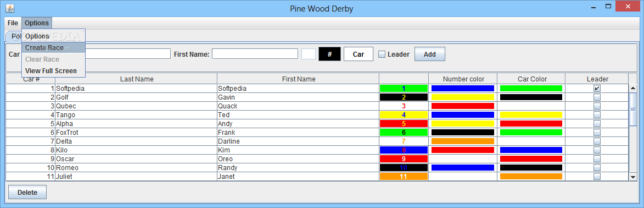Click the green preview cell showing 1
Screen dimensions: 644x208
[x=404, y=88]
